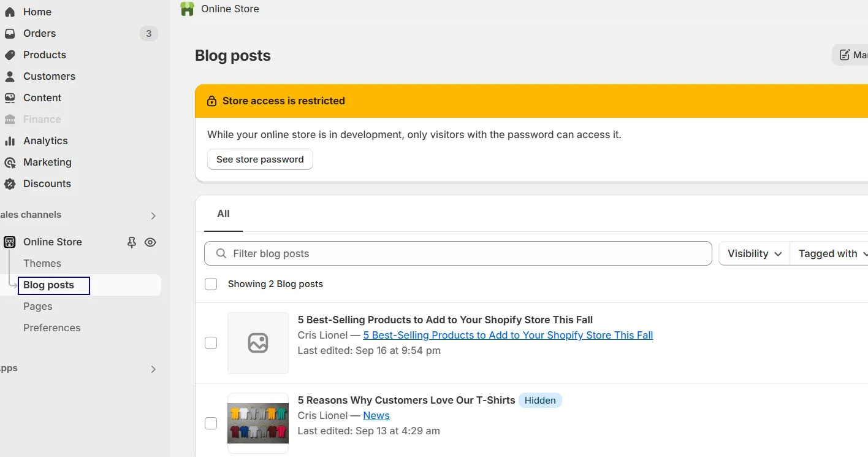Click the Hidden status badge
The image size is (868, 457).
(540, 401)
